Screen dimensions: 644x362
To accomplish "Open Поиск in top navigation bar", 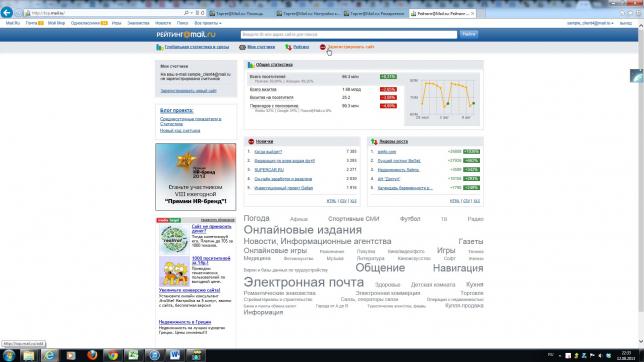I will [x=182, y=23].
